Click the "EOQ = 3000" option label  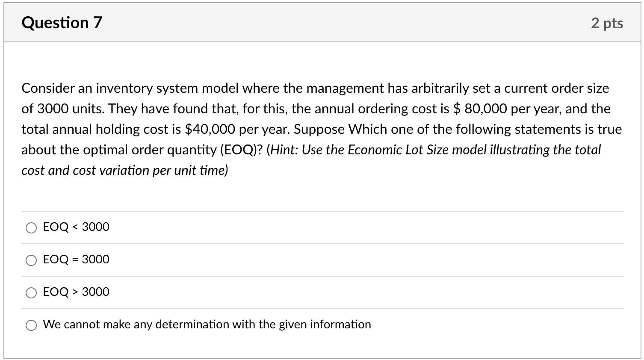coord(76,260)
